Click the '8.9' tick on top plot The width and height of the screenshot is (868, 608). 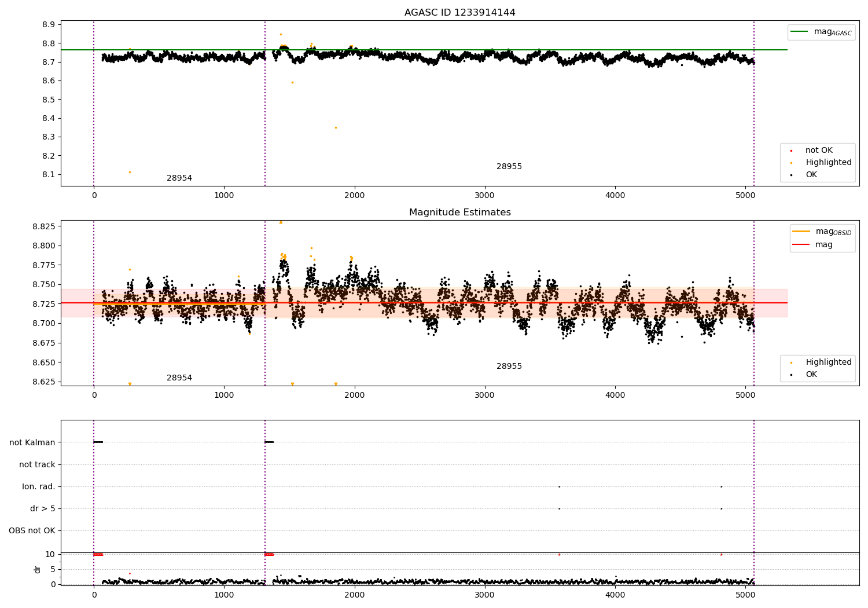(48, 25)
